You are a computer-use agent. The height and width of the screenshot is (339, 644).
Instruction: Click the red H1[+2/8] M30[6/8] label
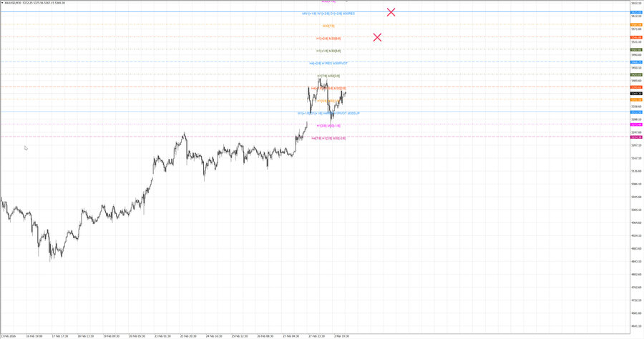[328, 38]
